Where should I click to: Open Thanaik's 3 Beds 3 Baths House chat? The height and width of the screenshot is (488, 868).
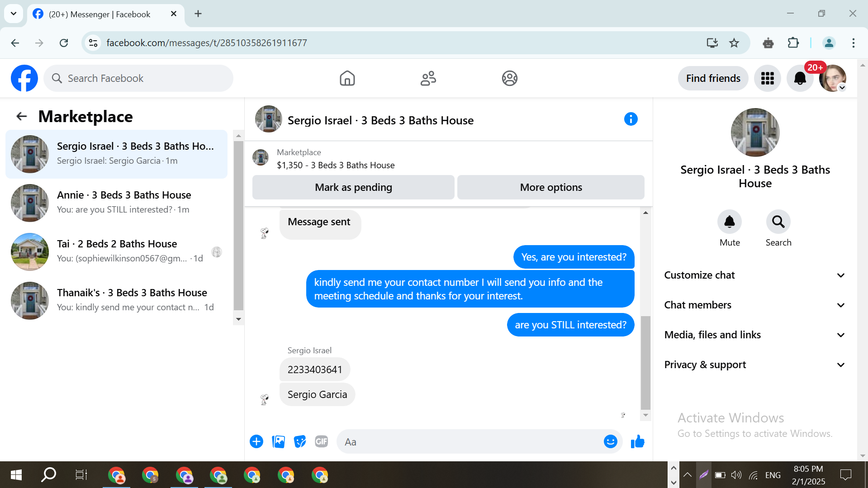point(117,301)
